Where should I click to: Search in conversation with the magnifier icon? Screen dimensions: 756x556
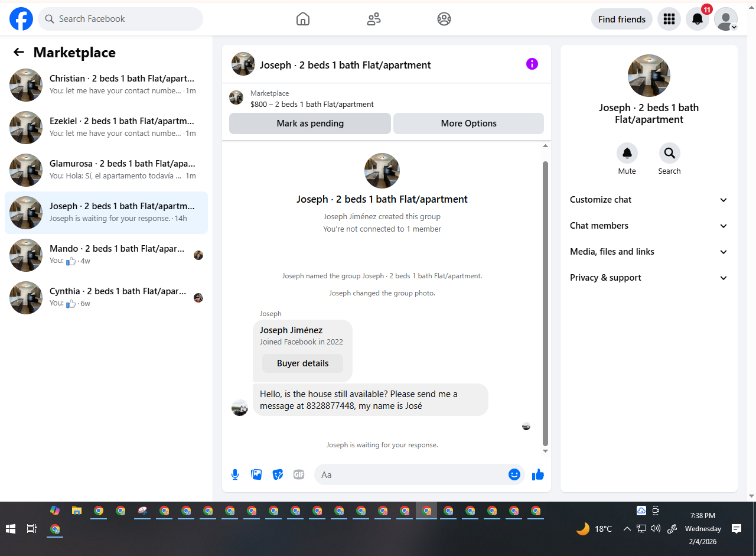(670, 153)
